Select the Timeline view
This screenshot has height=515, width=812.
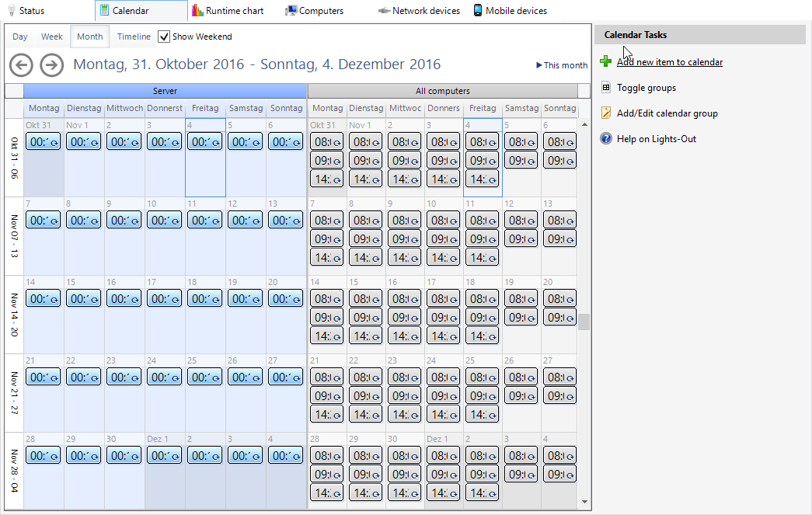click(134, 37)
